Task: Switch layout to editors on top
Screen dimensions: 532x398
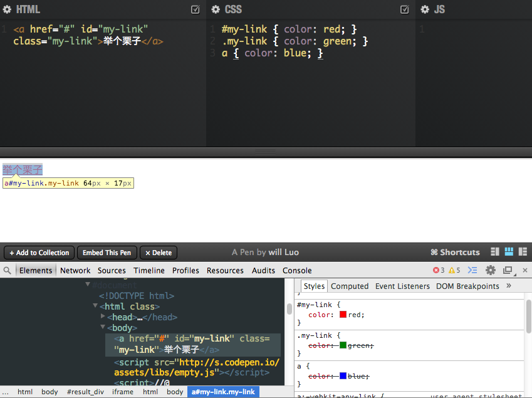Action: [509, 252]
